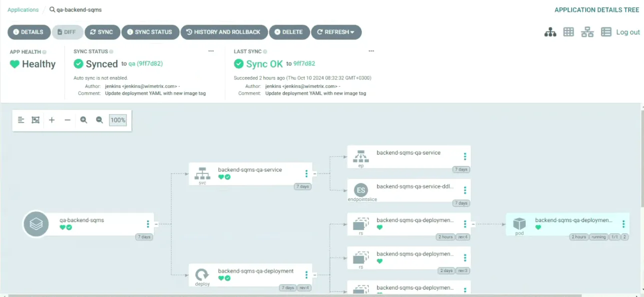Switch to the network view icon
644x297 pixels.
tap(587, 32)
